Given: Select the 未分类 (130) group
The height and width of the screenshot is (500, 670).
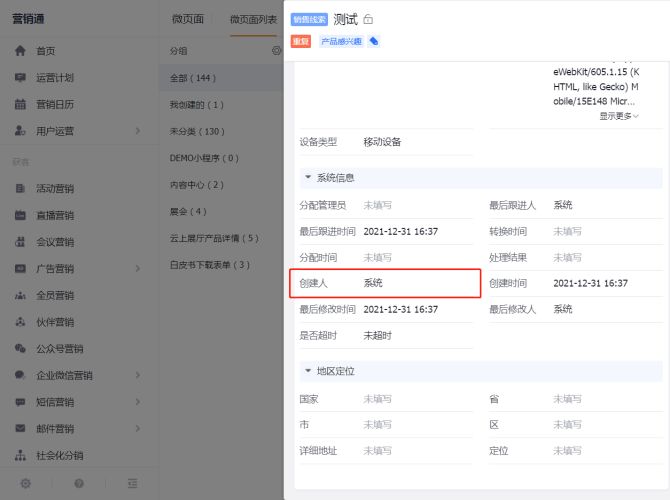Looking at the screenshot, I should (x=197, y=131).
